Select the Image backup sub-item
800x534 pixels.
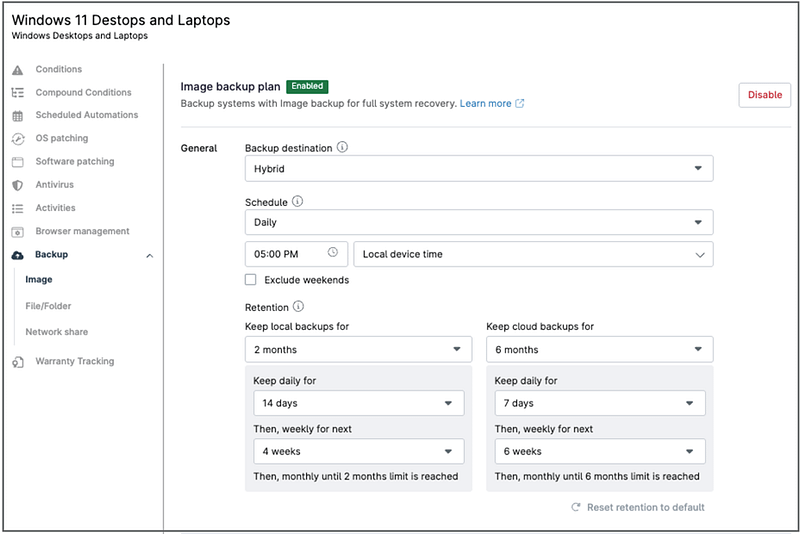click(39, 279)
